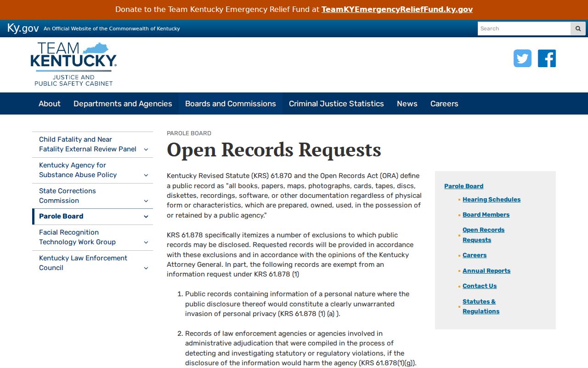Image resolution: width=588 pixels, height=368 pixels.
Task: Open the Criminal Justice Statistics menu
Action: [x=336, y=103]
